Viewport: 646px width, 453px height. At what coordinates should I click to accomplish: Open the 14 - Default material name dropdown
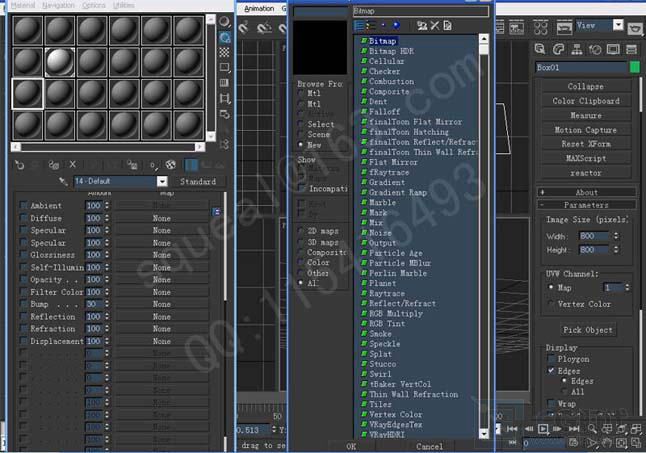[x=162, y=181]
